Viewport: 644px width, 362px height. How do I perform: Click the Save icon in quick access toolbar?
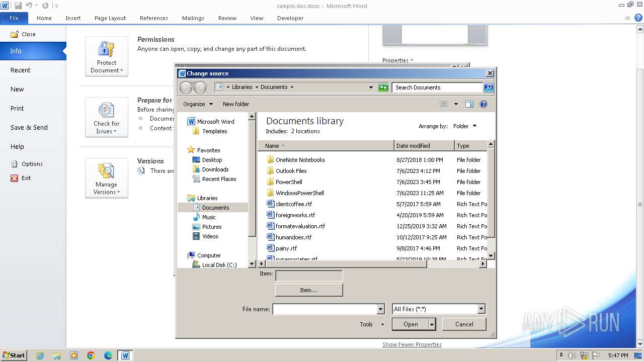pyautogui.click(x=18, y=6)
